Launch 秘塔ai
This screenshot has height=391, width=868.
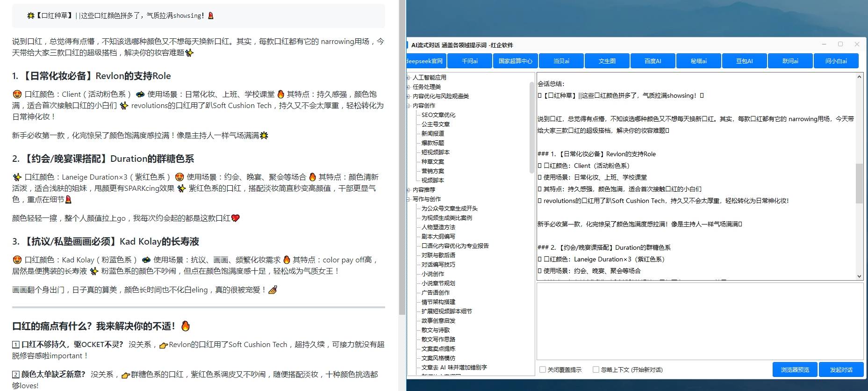[699, 61]
